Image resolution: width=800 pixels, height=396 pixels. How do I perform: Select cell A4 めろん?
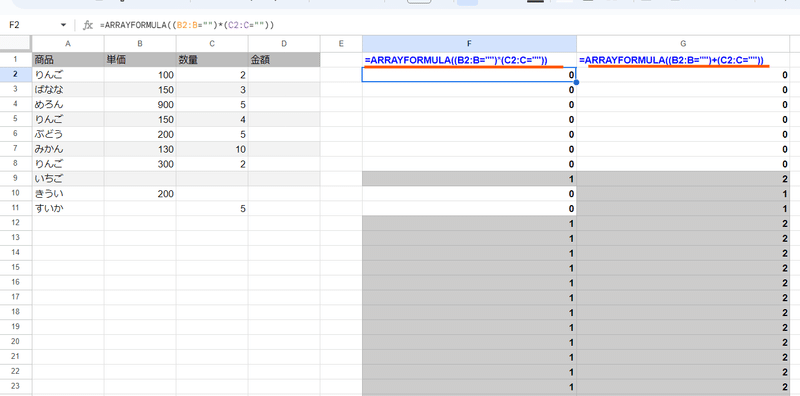point(68,104)
